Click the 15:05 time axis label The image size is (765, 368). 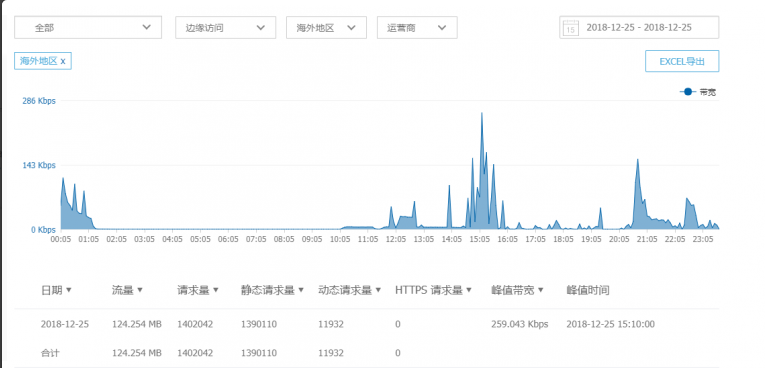pyautogui.click(x=480, y=240)
